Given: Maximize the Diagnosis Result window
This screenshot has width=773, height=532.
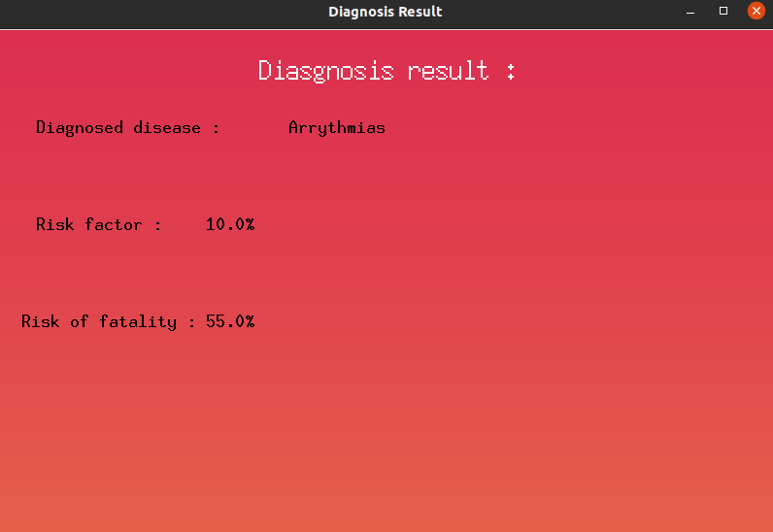Looking at the screenshot, I should coord(723,11).
